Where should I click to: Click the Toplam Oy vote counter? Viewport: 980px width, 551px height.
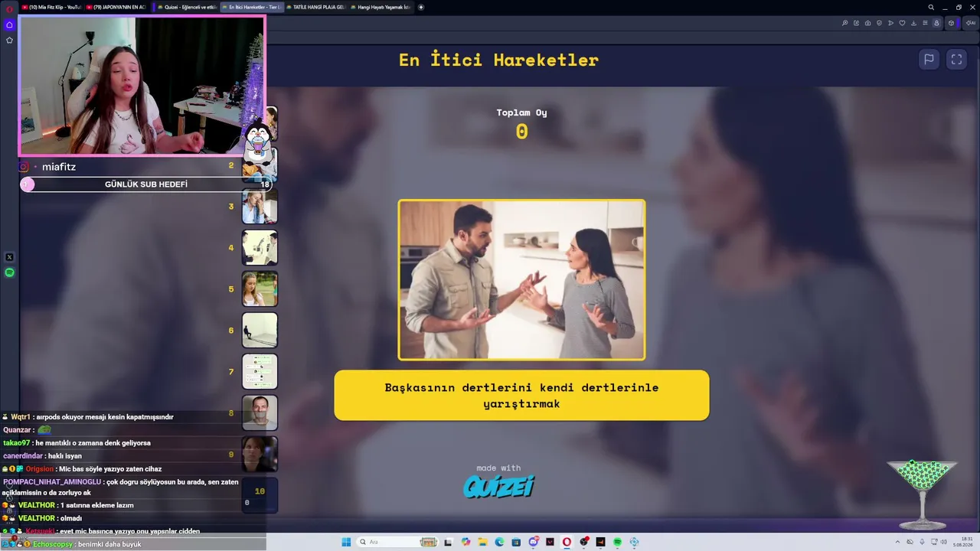tap(521, 124)
